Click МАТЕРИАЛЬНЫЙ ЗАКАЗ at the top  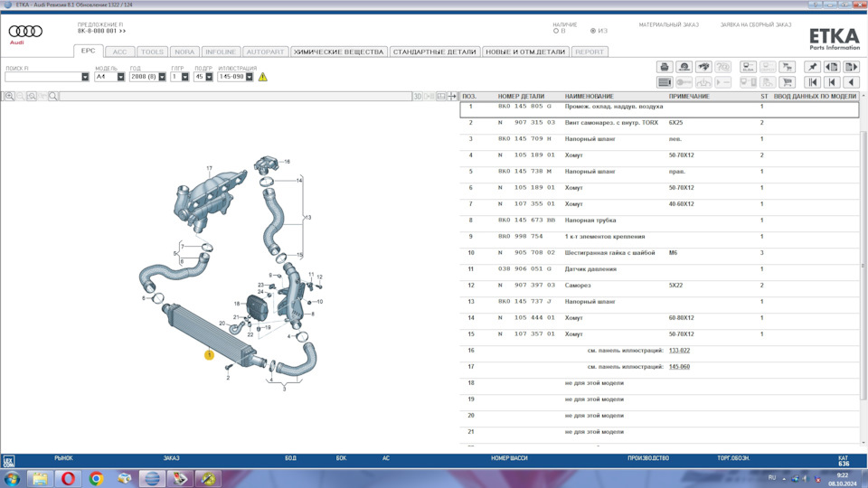(x=669, y=25)
